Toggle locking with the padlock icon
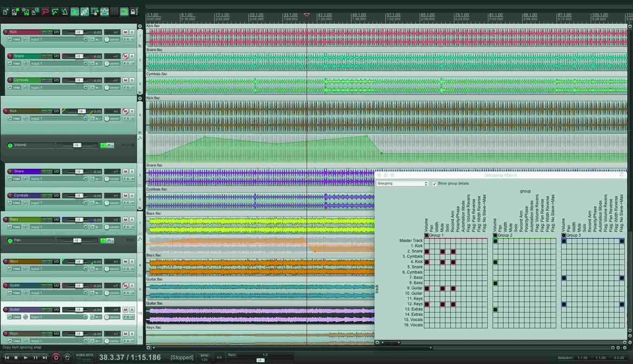This screenshot has width=633, height=364. (x=133, y=12)
